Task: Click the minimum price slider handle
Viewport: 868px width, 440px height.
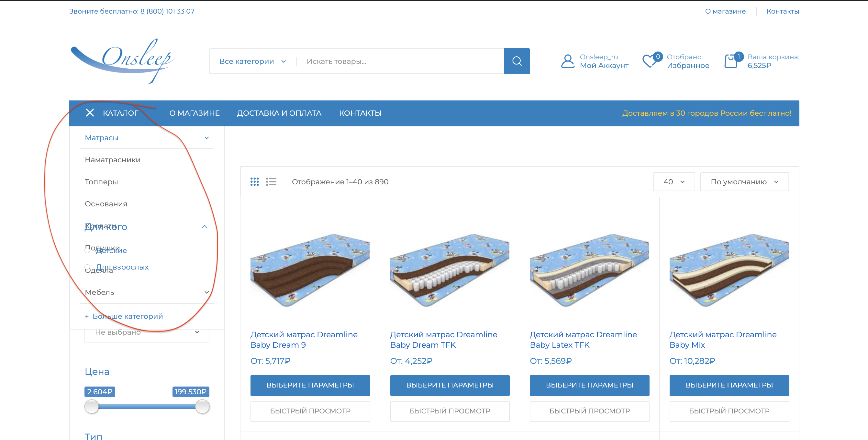Action: (91, 406)
